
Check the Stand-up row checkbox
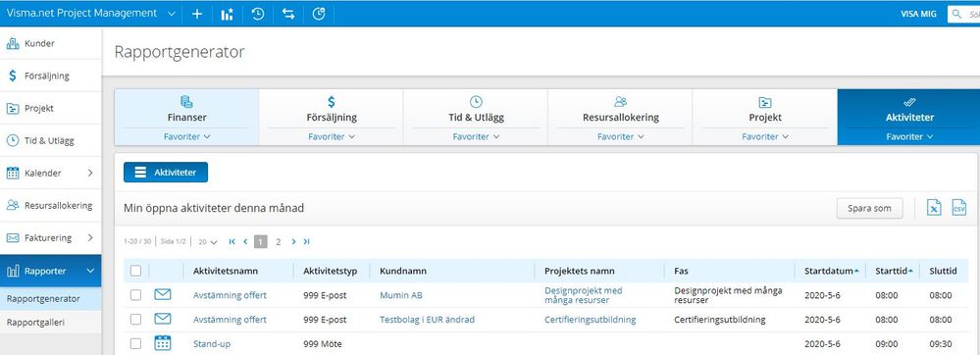pos(135,344)
